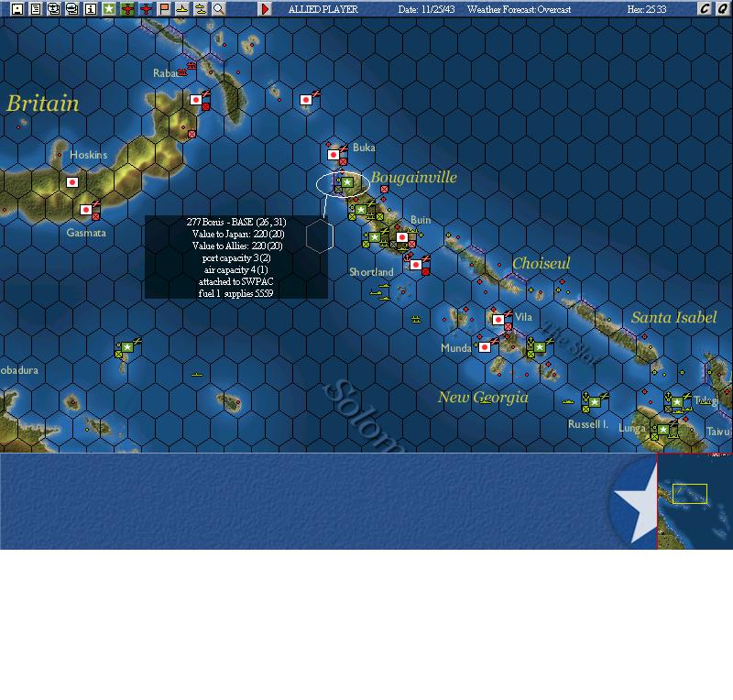Click the Japanese base flag north of Buka

[x=306, y=100]
